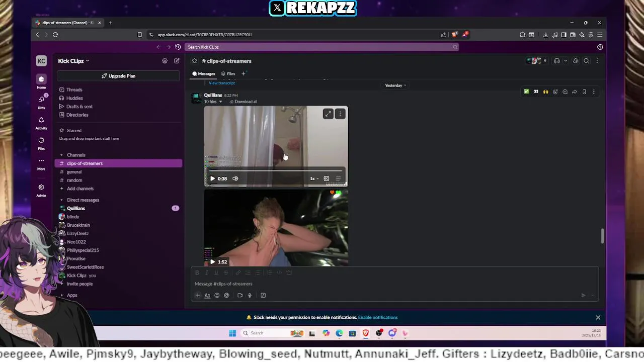Seek on the first video's progress bar

point(276,170)
